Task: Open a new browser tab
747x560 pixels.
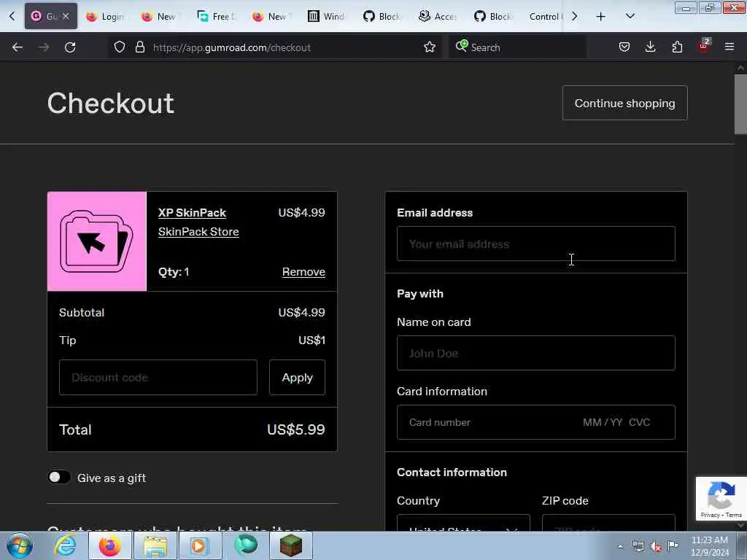Action: tap(601, 17)
